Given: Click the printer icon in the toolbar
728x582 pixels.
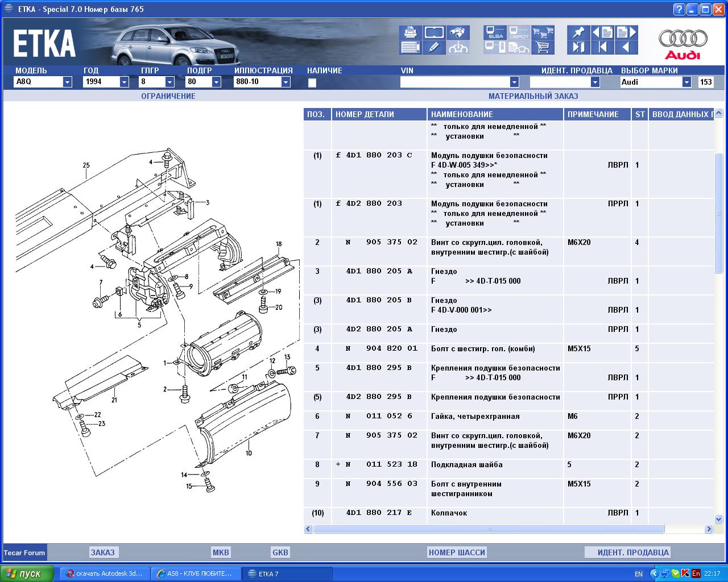Looking at the screenshot, I should (x=409, y=32).
